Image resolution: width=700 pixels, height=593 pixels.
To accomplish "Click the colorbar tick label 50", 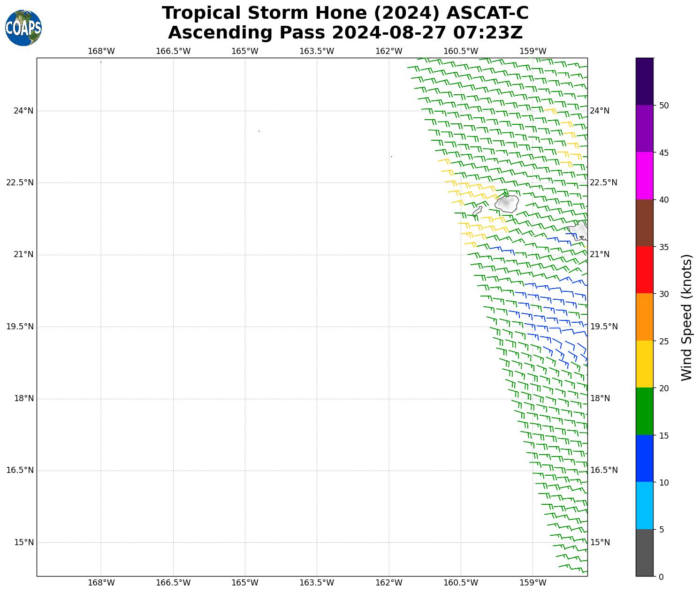I will [x=663, y=106].
